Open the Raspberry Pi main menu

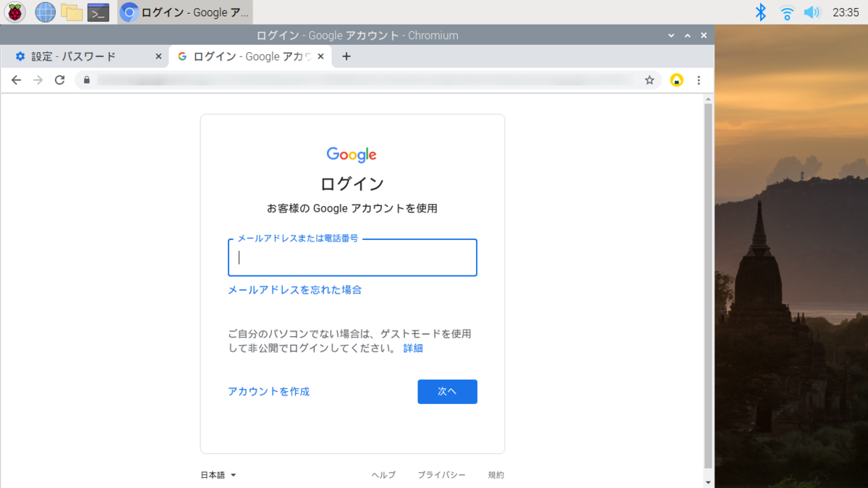click(15, 12)
